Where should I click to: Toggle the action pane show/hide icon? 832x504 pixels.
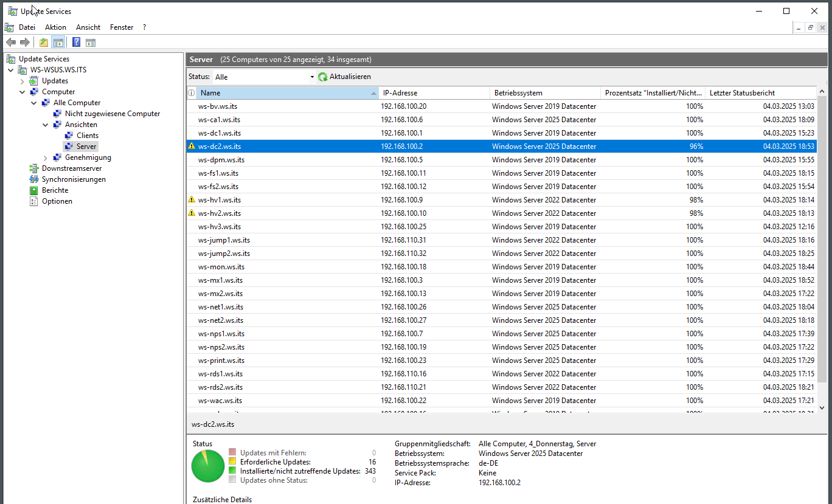point(91,42)
